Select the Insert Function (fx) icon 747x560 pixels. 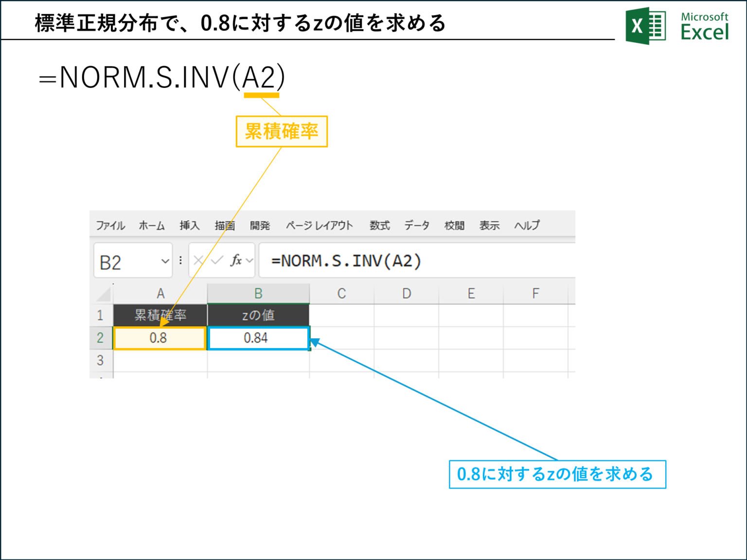236,260
